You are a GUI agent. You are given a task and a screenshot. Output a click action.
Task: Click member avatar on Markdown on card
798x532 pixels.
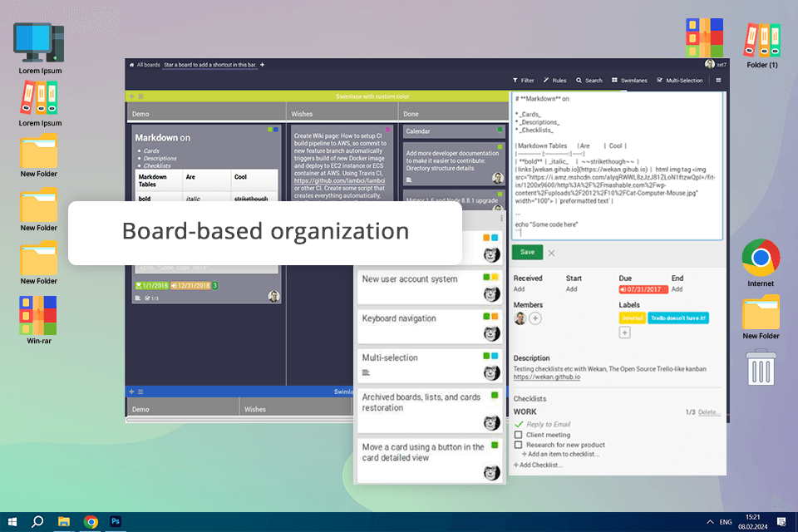point(273,296)
